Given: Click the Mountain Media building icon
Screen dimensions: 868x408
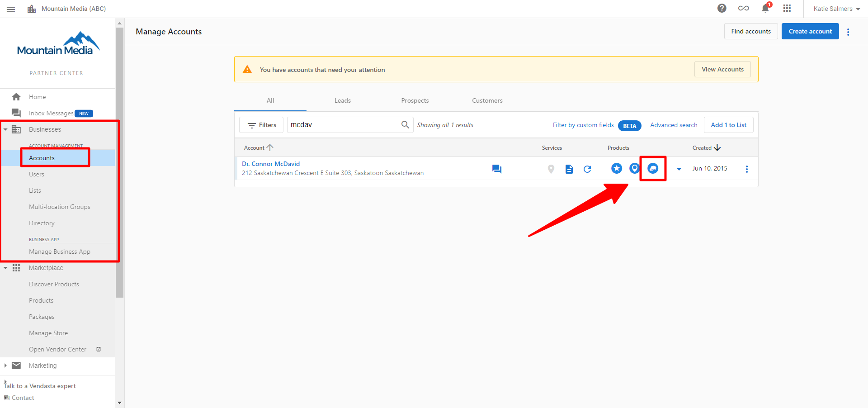Looking at the screenshot, I should 32,9.
